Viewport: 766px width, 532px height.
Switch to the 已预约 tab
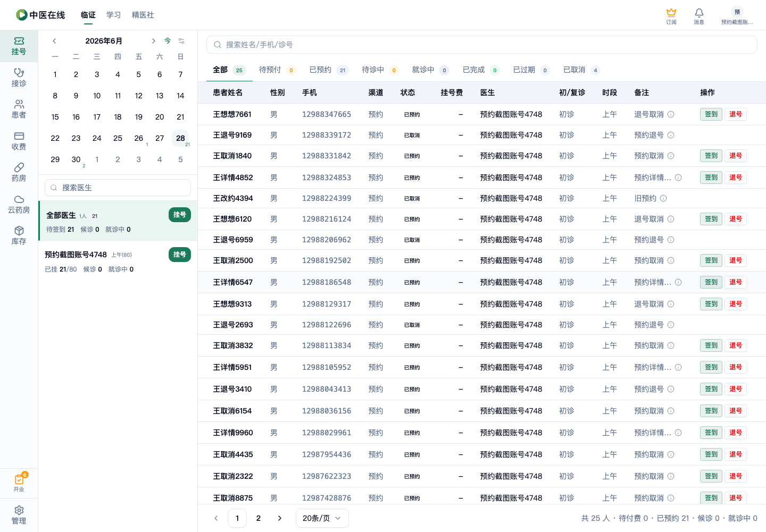click(328, 70)
